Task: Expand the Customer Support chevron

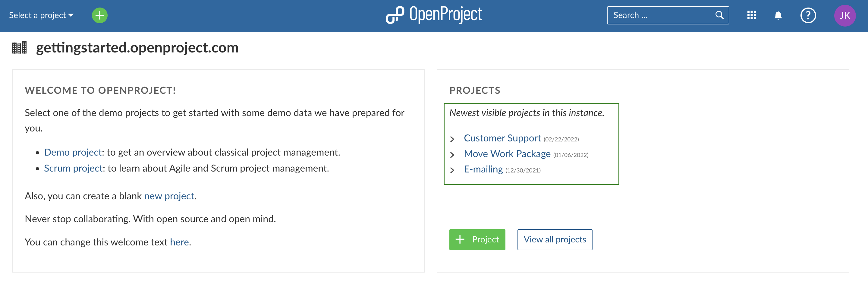Action: coord(452,139)
